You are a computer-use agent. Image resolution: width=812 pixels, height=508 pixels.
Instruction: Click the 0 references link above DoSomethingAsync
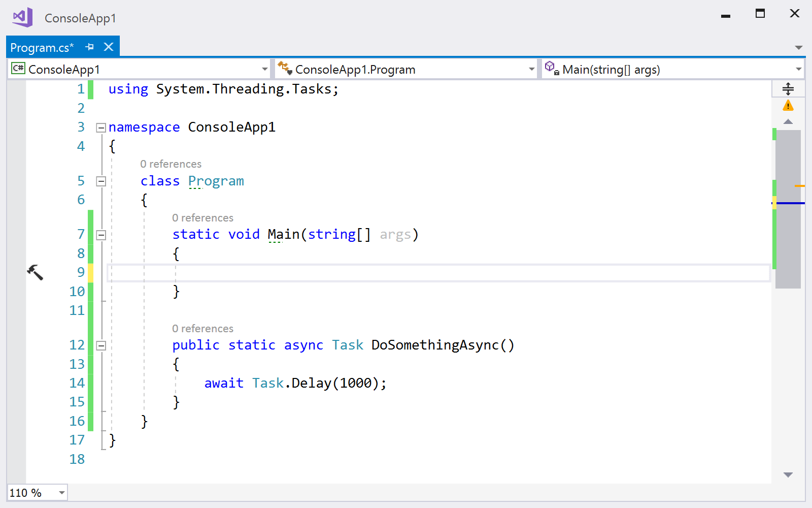[x=202, y=328]
